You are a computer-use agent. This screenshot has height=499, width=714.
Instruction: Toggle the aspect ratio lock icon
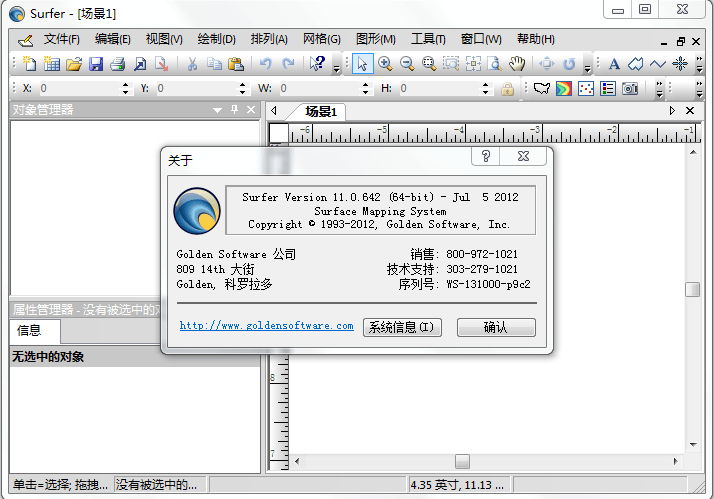[507, 89]
